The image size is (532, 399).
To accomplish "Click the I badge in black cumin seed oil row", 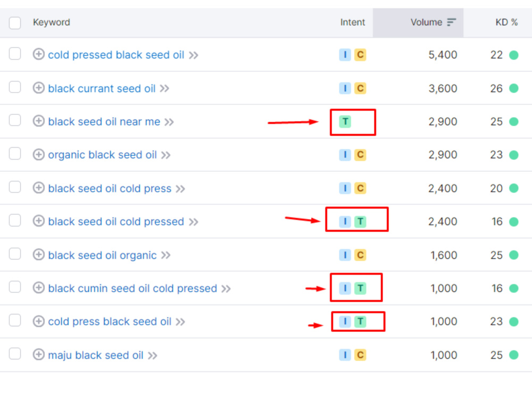I will click(345, 288).
